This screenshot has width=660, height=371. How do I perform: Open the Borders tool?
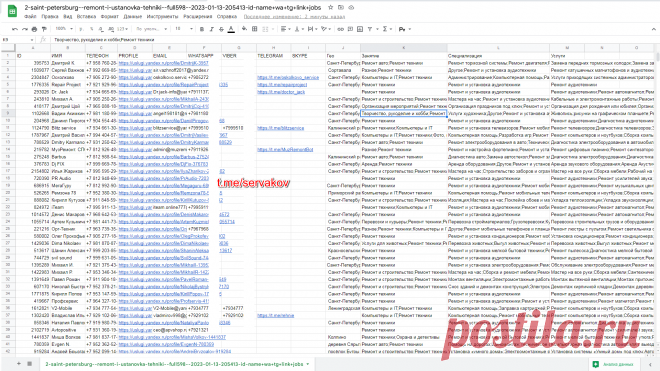pos(255,29)
